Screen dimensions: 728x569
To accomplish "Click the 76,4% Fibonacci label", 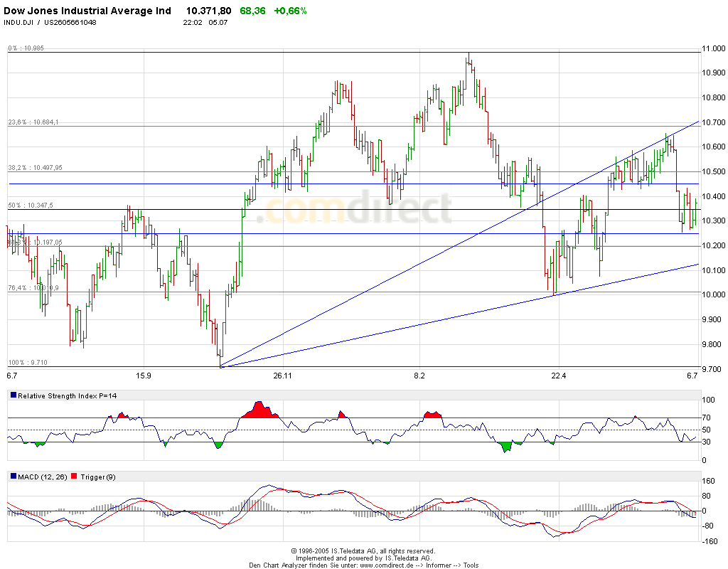I will pyautogui.click(x=33, y=288).
